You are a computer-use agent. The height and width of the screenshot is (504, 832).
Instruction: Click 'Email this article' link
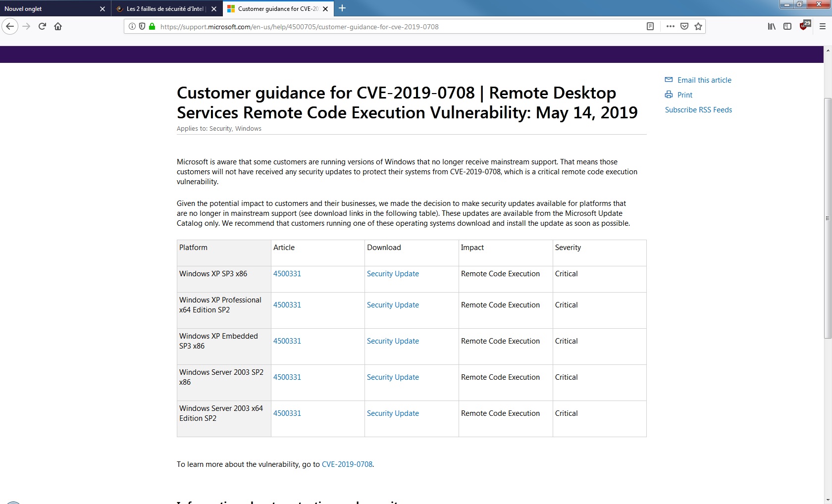pyautogui.click(x=704, y=80)
